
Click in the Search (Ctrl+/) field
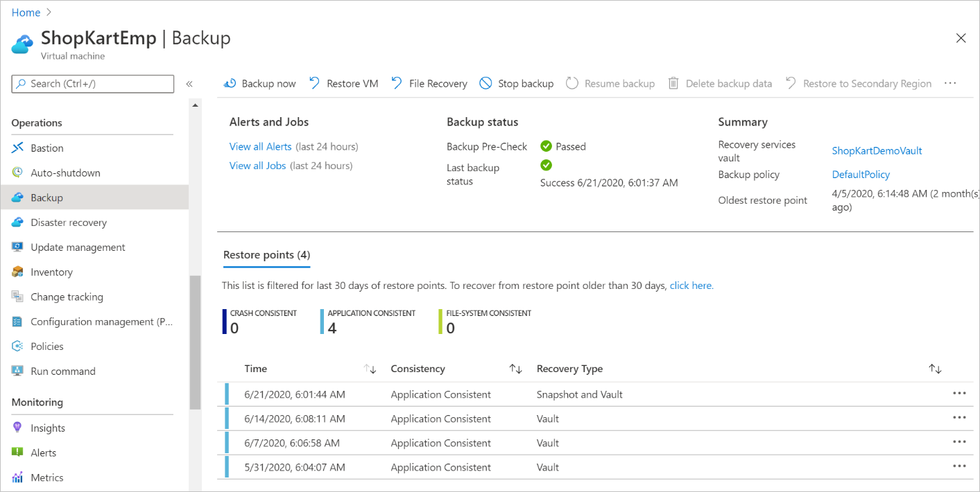pyautogui.click(x=93, y=84)
